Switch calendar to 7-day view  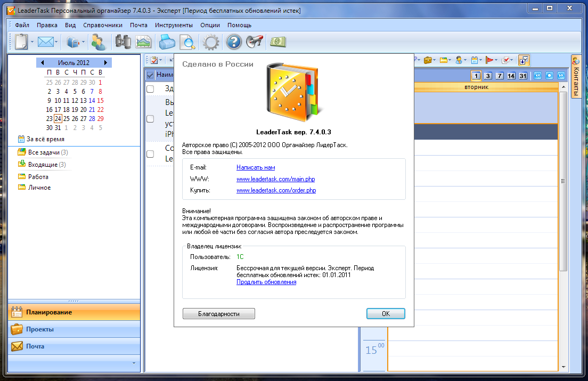point(500,76)
